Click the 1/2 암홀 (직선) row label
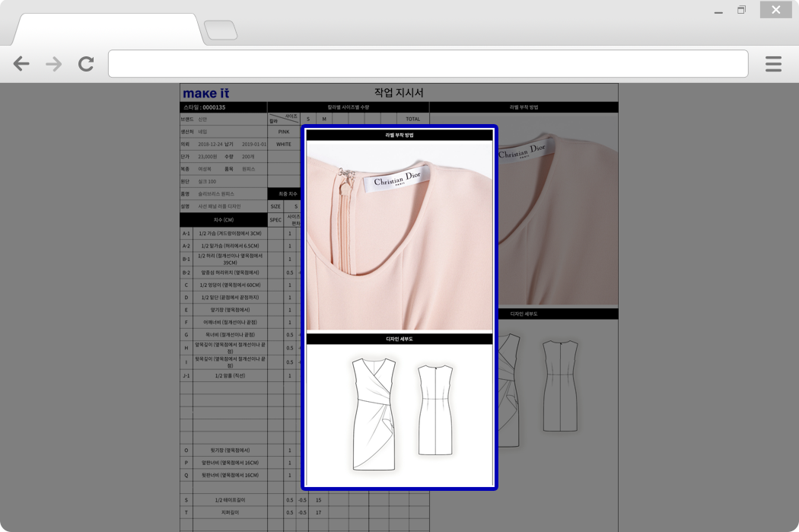This screenshot has width=799, height=532. click(x=230, y=375)
